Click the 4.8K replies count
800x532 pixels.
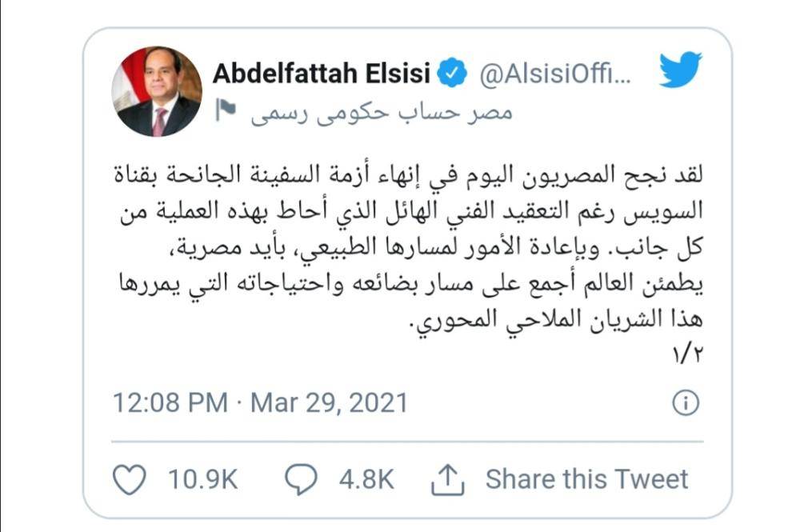[x=366, y=479]
